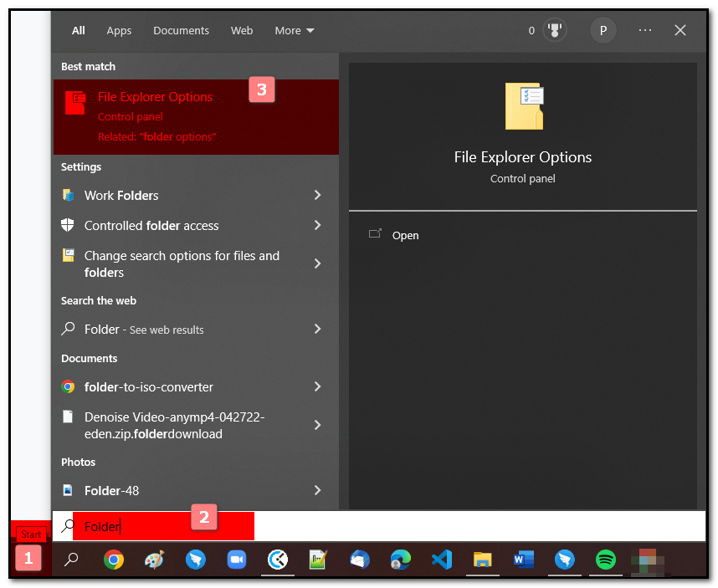Open the Folder-48 photo result

tap(196, 491)
